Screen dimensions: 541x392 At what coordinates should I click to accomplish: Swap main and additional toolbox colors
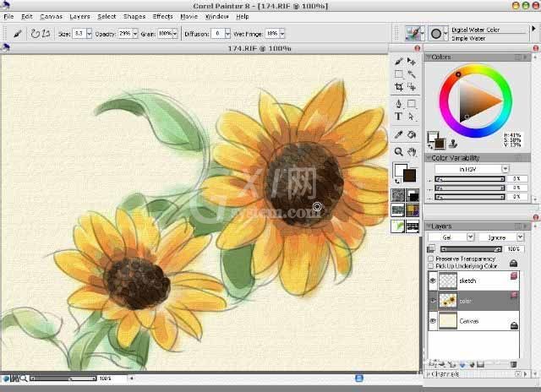point(397,182)
